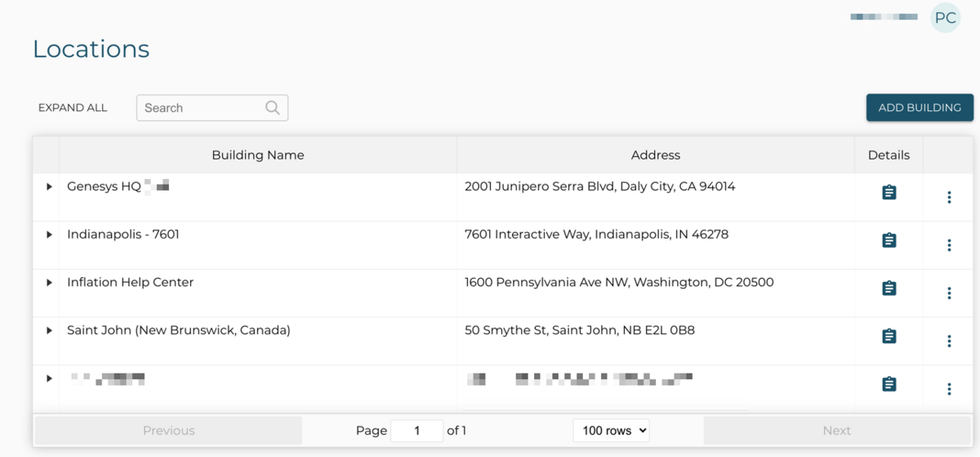Sort by Address column header
Screen dimensions: 980x457
point(656,155)
